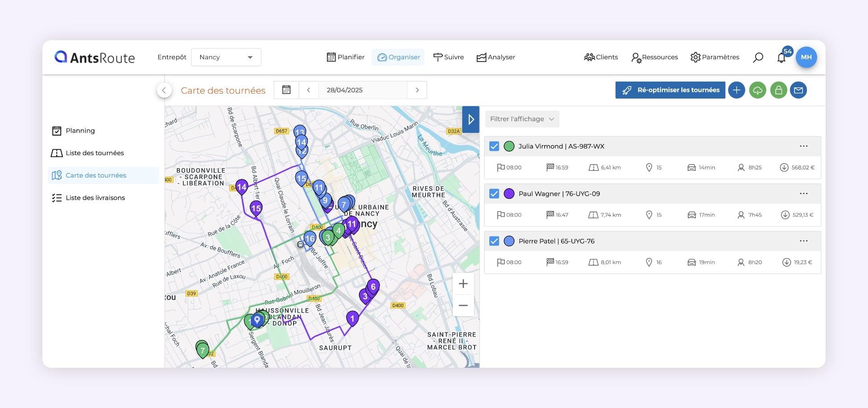The image size is (868, 408).
Task: Click Paul Wagner's purple color dot
Action: pyautogui.click(x=509, y=194)
